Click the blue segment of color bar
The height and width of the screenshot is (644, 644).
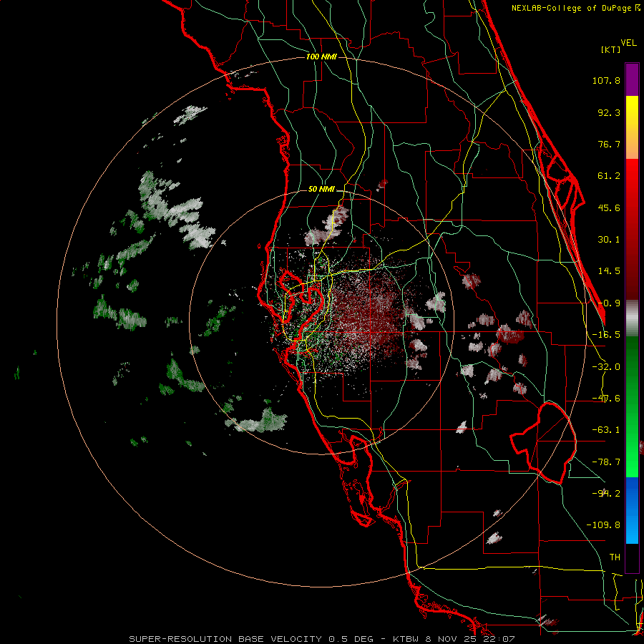(x=632, y=510)
